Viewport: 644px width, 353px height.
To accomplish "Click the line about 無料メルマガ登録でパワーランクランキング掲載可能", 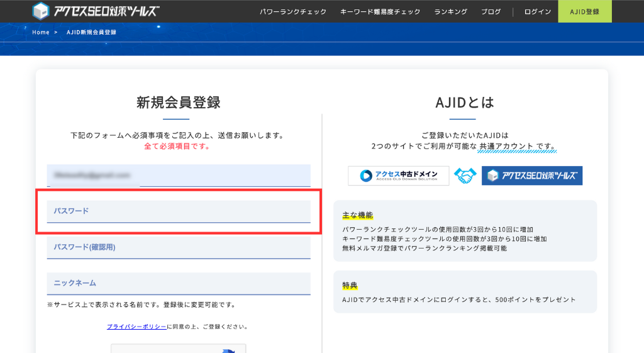I will tap(425, 248).
